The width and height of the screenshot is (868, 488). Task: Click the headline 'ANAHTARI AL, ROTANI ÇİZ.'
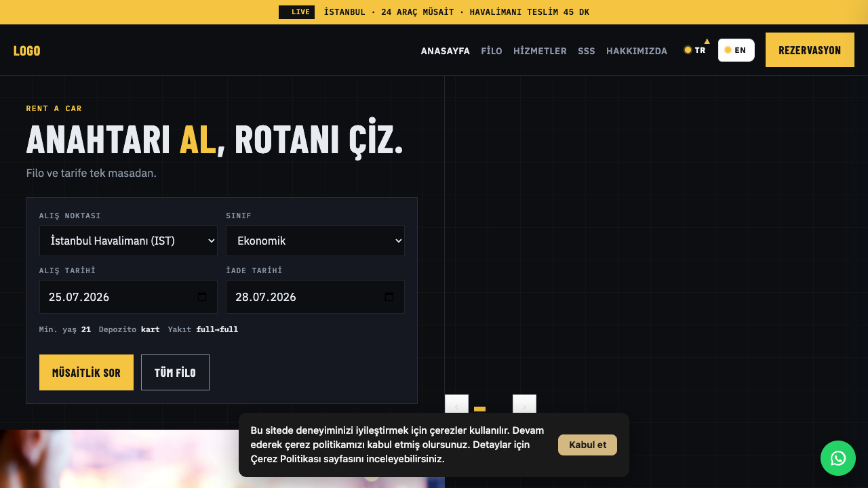click(214, 140)
